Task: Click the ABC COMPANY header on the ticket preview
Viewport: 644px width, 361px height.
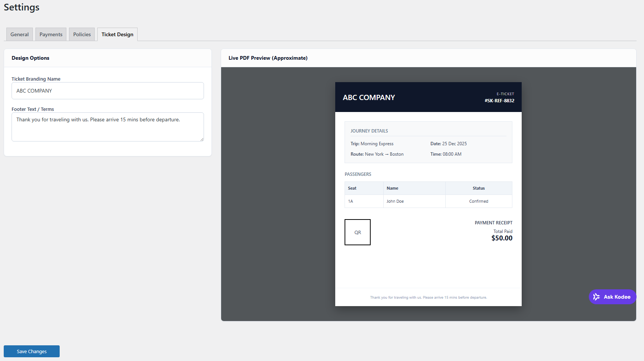Action: [x=369, y=97]
